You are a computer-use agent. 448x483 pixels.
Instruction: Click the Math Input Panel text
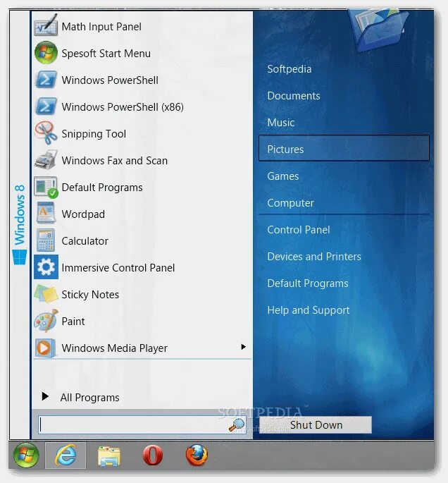[x=101, y=27]
